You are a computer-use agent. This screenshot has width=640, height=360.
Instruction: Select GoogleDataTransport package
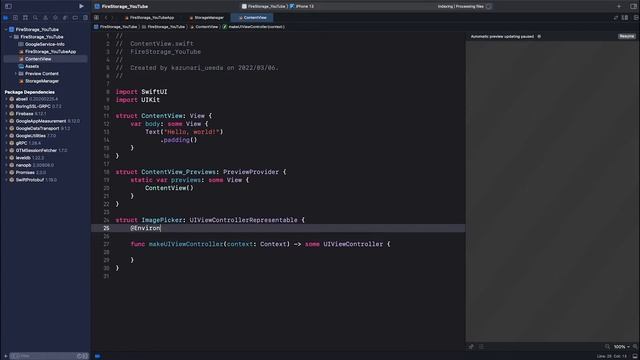click(x=39, y=128)
